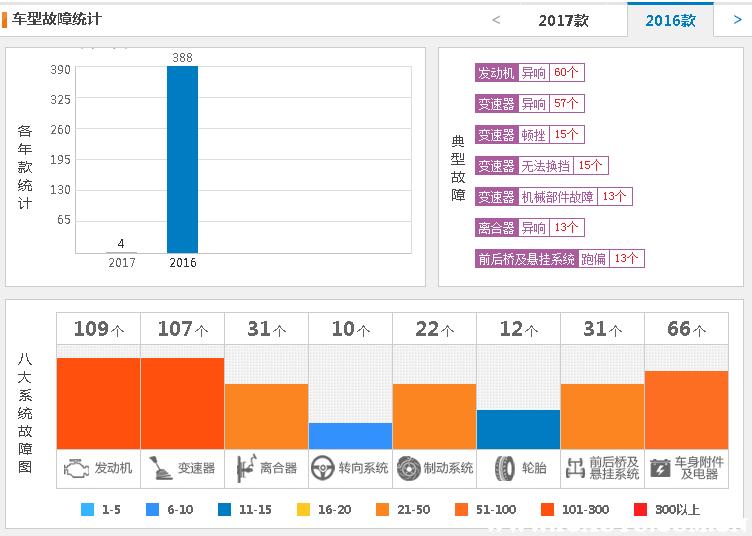Click the battery (车身附件及电器) icon

660,468
